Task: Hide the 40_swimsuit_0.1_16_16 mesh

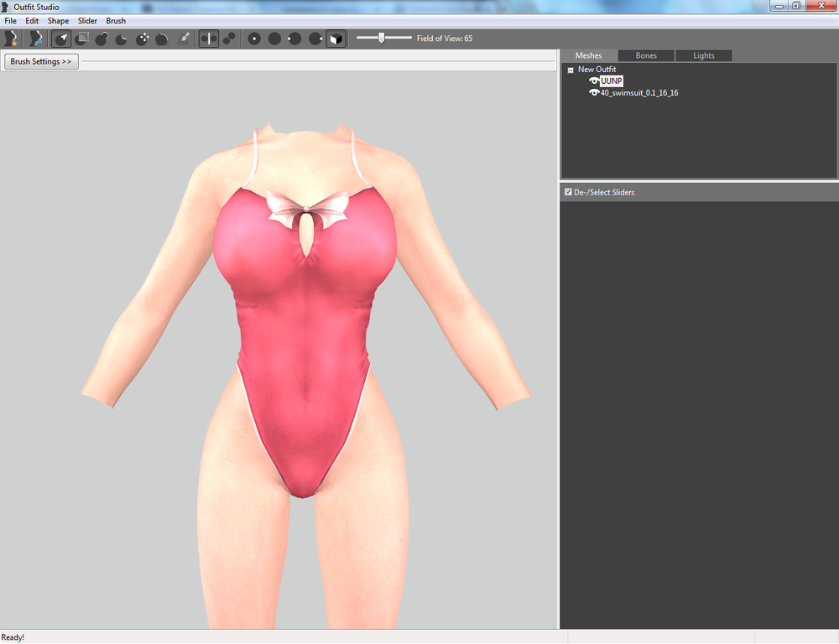Action: [594, 92]
